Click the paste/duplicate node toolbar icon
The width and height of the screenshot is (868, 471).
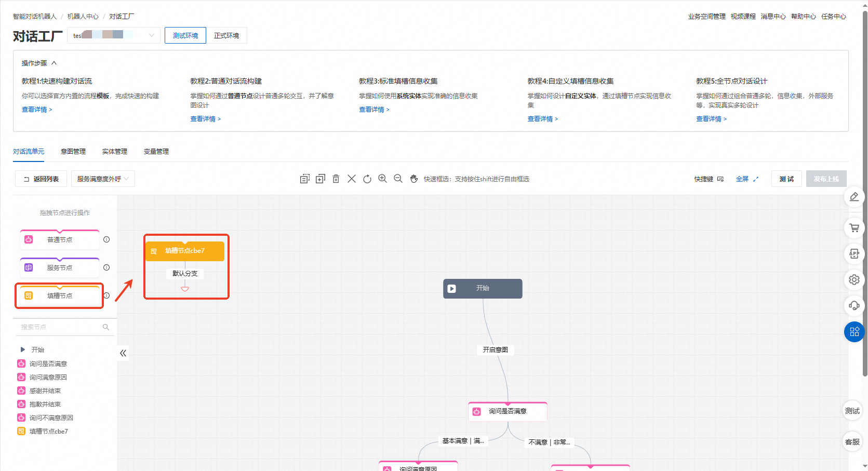(x=321, y=179)
